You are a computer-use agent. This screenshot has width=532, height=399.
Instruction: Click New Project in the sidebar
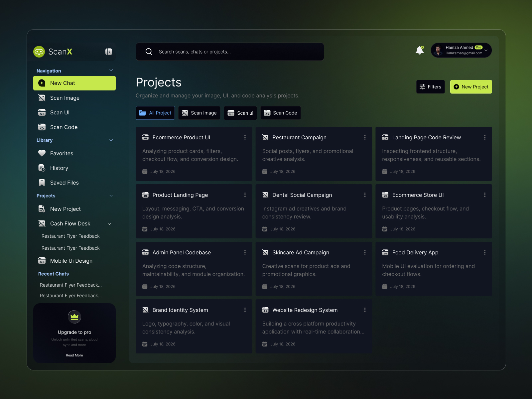coord(74,209)
